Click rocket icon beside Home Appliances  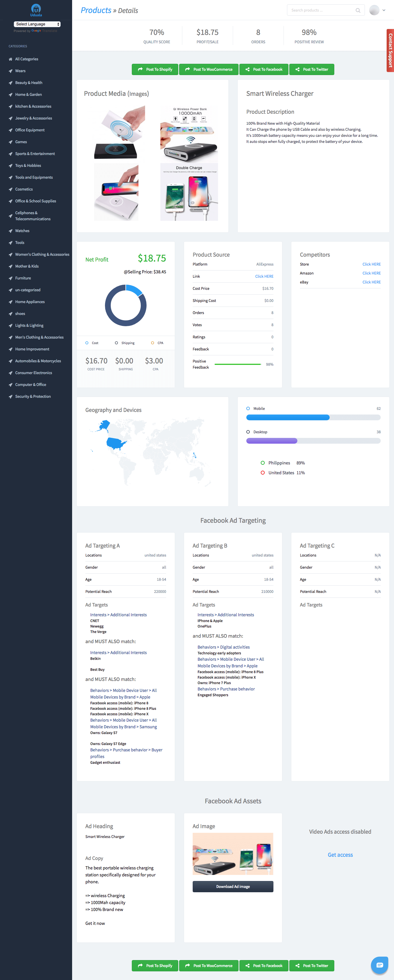coord(11,302)
